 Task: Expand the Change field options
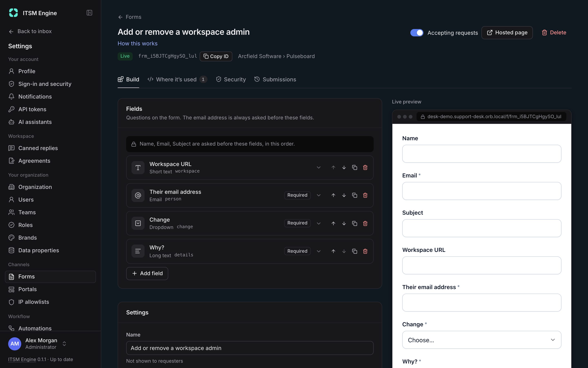pos(318,223)
